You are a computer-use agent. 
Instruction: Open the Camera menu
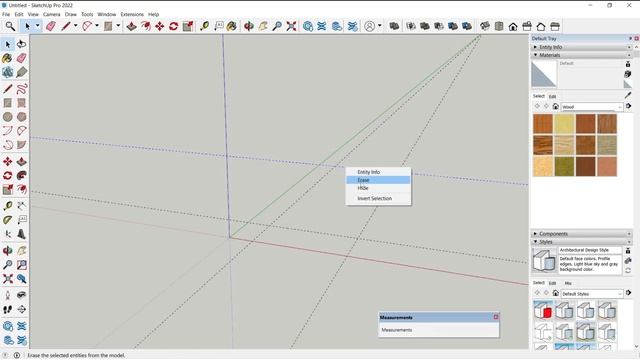point(51,14)
